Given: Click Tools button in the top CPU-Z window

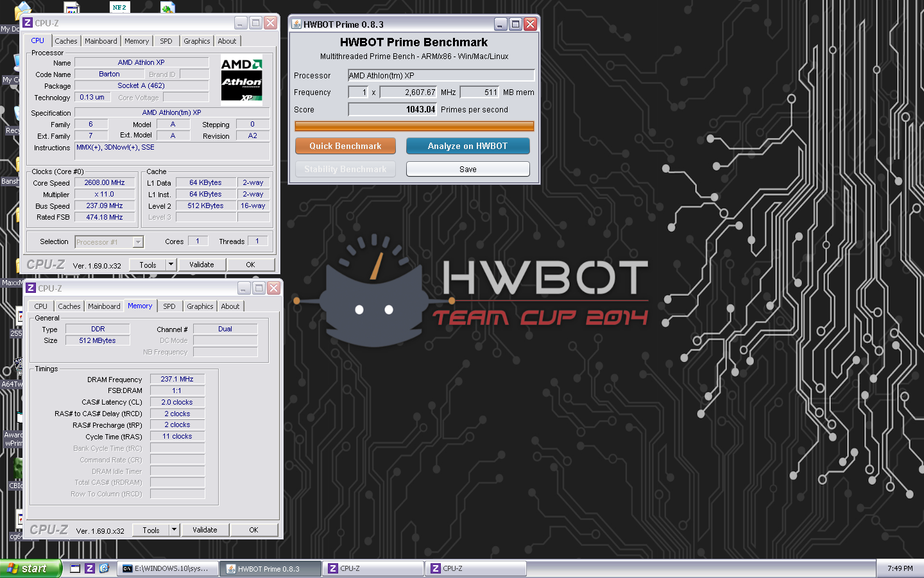Looking at the screenshot, I should point(148,265).
